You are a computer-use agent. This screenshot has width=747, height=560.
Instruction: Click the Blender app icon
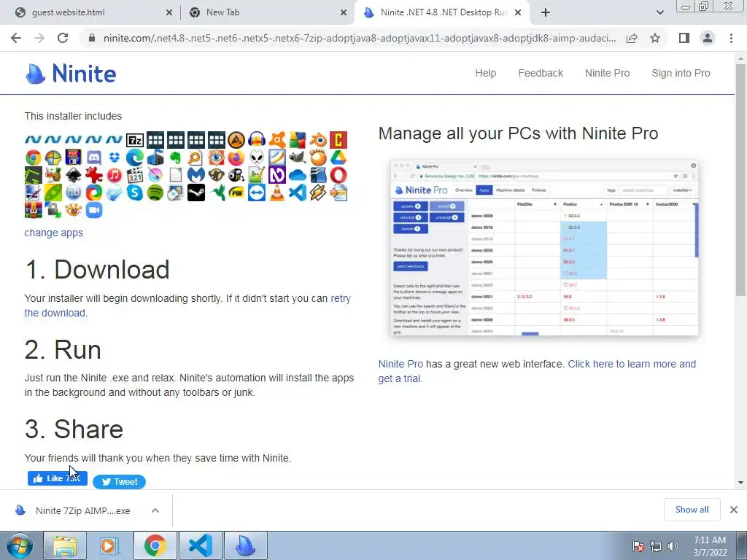[x=318, y=140]
